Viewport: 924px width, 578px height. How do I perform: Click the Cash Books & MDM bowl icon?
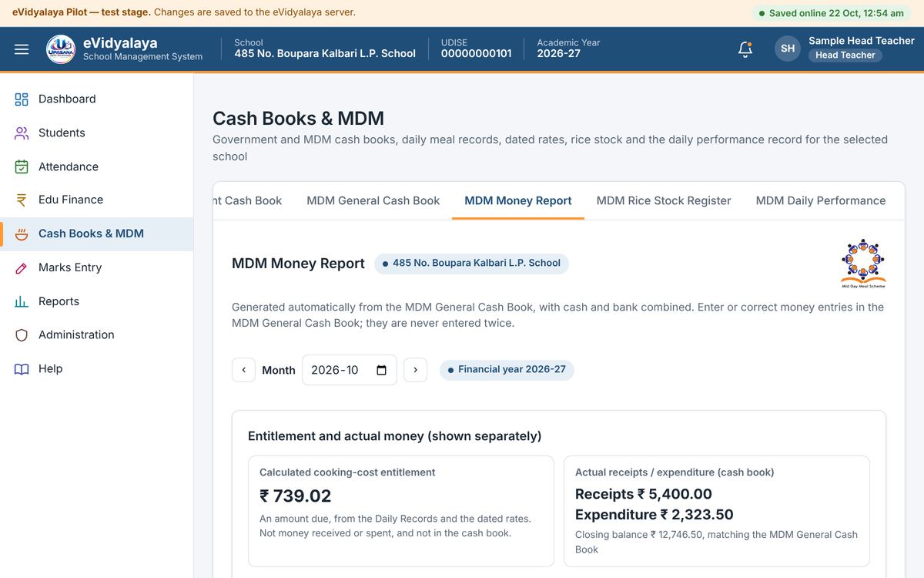pos(22,234)
